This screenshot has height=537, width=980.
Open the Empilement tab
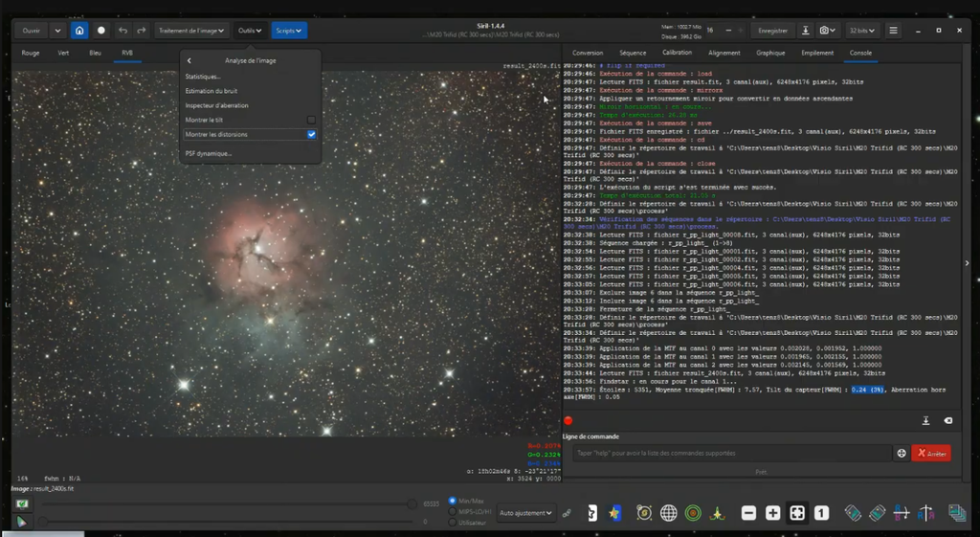tap(817, 54)
